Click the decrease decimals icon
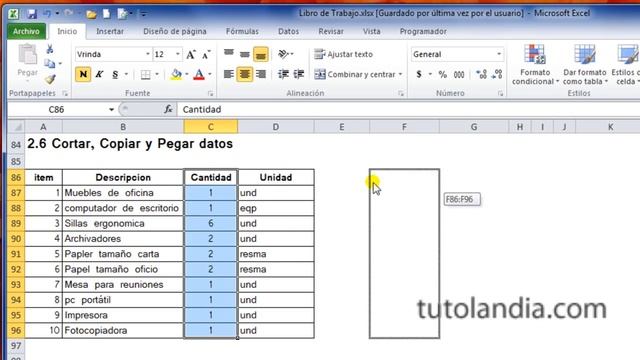Screen dimensions: 640x360 (x=497, y=74)
